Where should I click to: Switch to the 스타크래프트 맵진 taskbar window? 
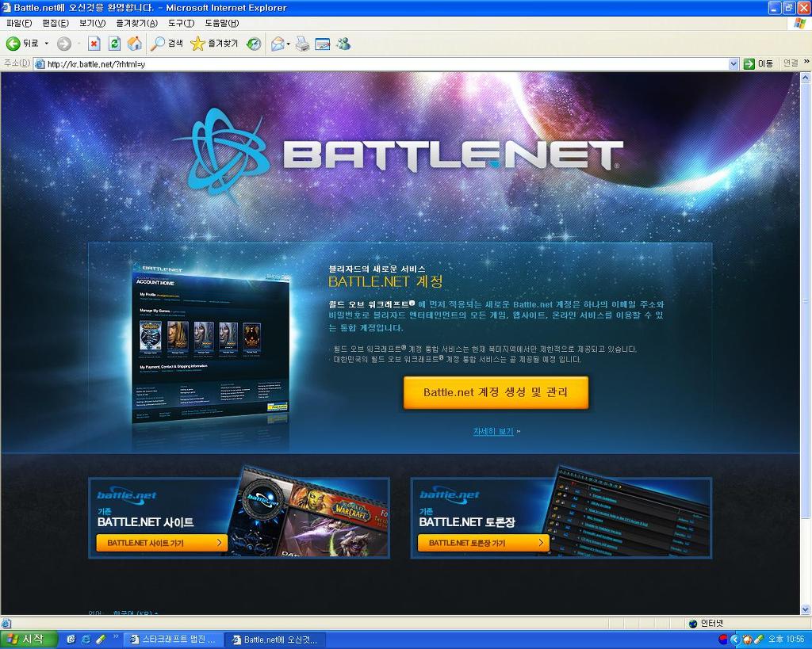point(174,639)
